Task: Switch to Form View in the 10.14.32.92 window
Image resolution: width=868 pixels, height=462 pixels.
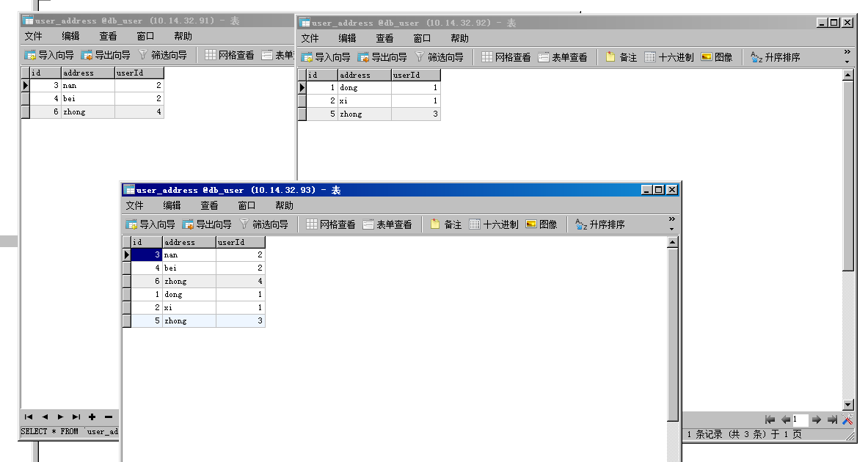Action: pos(563,57)
